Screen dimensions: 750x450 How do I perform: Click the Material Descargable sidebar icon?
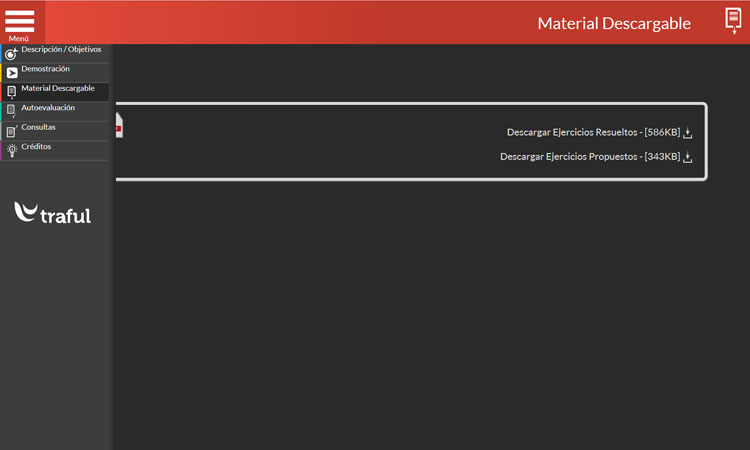(11, 92)
